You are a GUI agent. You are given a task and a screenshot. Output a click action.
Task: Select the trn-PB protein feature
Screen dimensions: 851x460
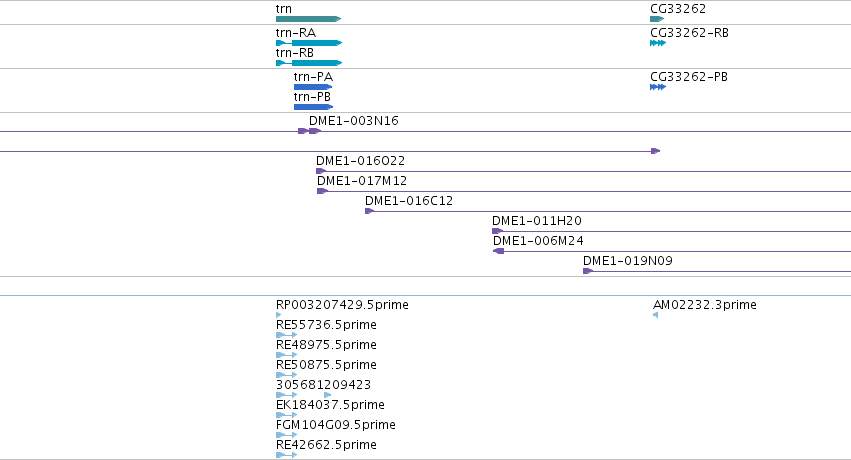point(313,107)
